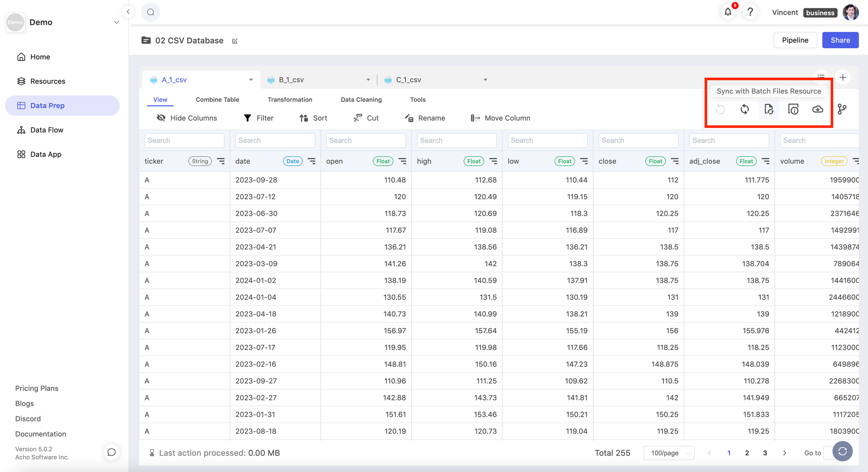Click the edit name icon beside 02 CSV Database
Image resolution: width=868 pixels, height=472 pixels.
click(235, 41)
